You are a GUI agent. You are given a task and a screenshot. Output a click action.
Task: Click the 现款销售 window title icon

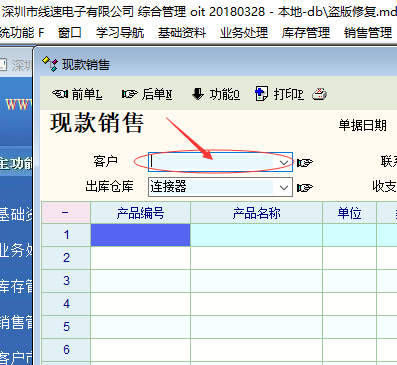50,64
